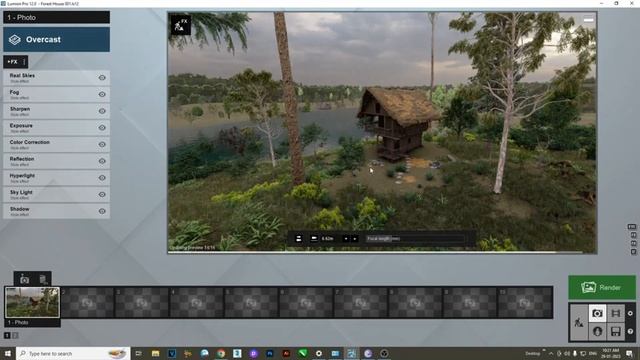640x360 pixels.
Task: Click the right arrow in the preview toolbar
Action: point(355,239)
